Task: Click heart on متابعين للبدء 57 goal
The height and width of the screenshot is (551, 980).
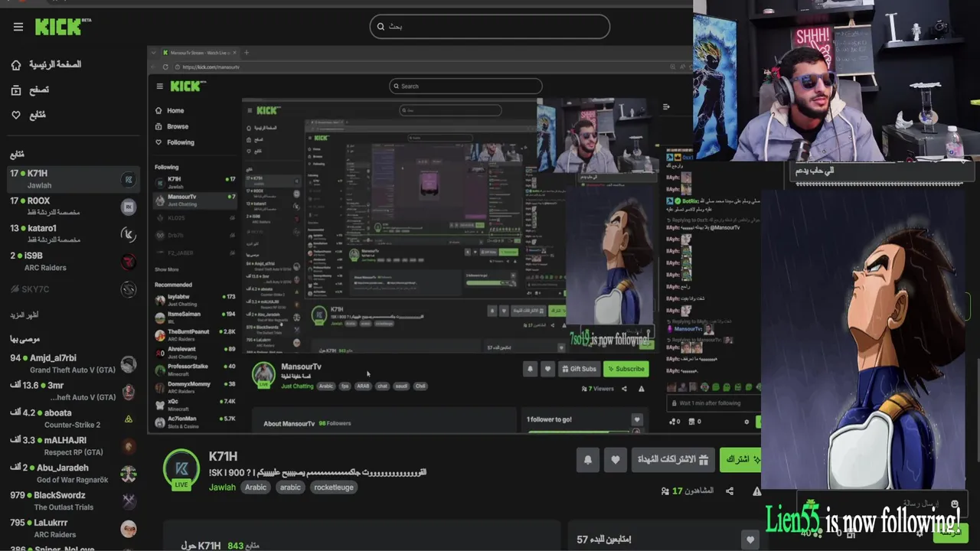Action: tap(750, 540)
